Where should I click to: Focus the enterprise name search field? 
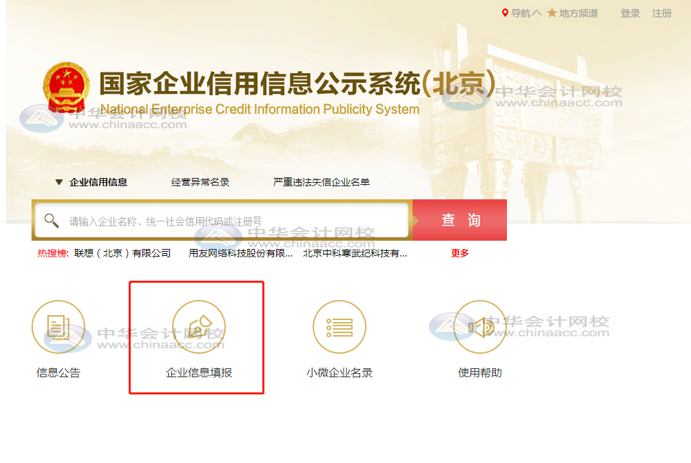point(222,220)
